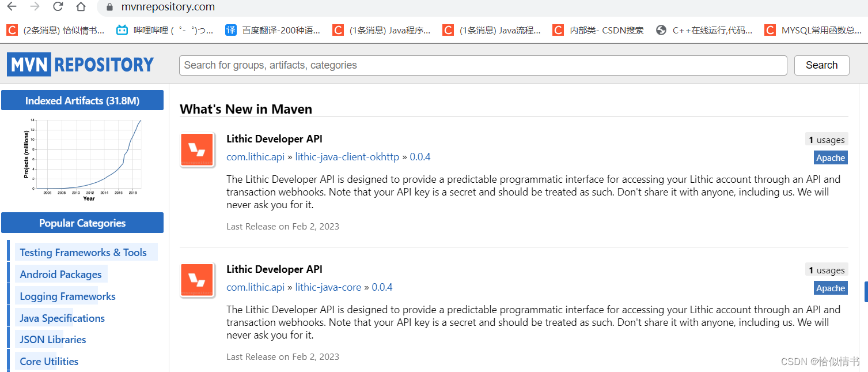The width and height of the screenshot is (868, 372).
Task: Click the orange Lithic logo on first result
Action: click(197, 149)
